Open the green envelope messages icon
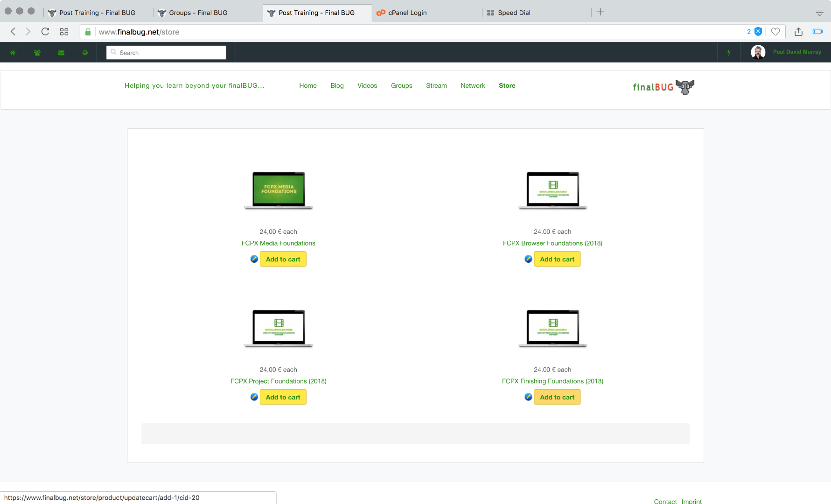Screen dimensions: 831x504 pos(61,53)
